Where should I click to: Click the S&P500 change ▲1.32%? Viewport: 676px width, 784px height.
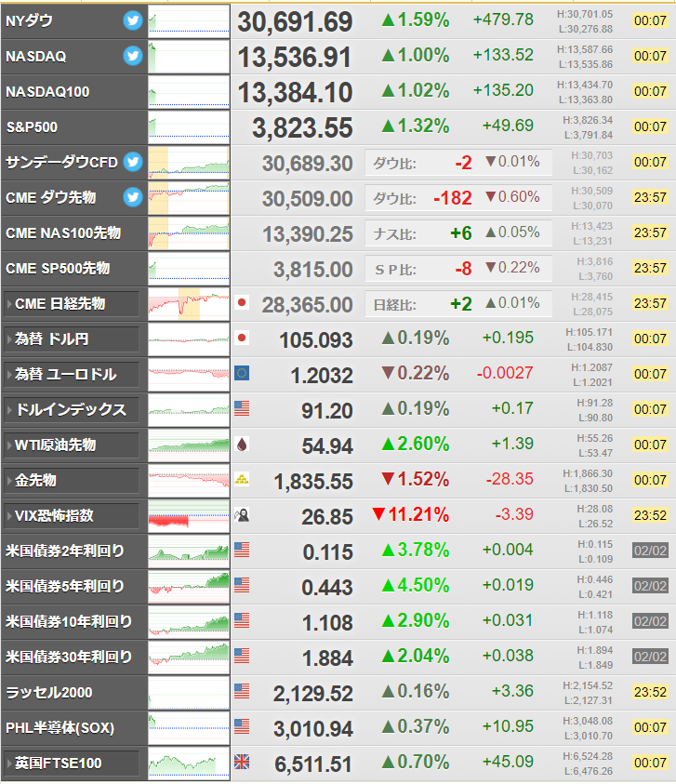(x=416, y=126)
